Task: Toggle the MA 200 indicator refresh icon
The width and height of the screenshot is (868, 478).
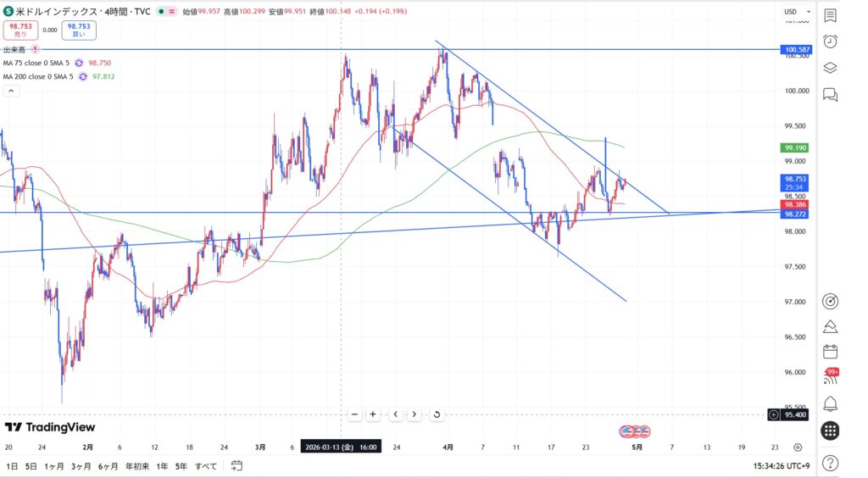Action: coord(82,76)
